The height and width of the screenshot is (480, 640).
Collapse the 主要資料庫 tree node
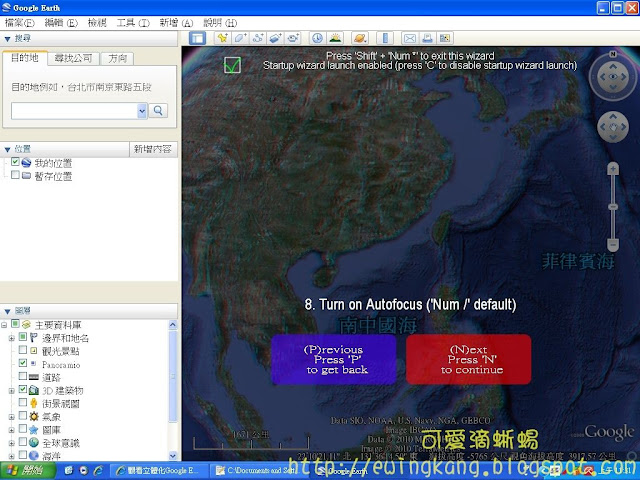tap(4, 325)
